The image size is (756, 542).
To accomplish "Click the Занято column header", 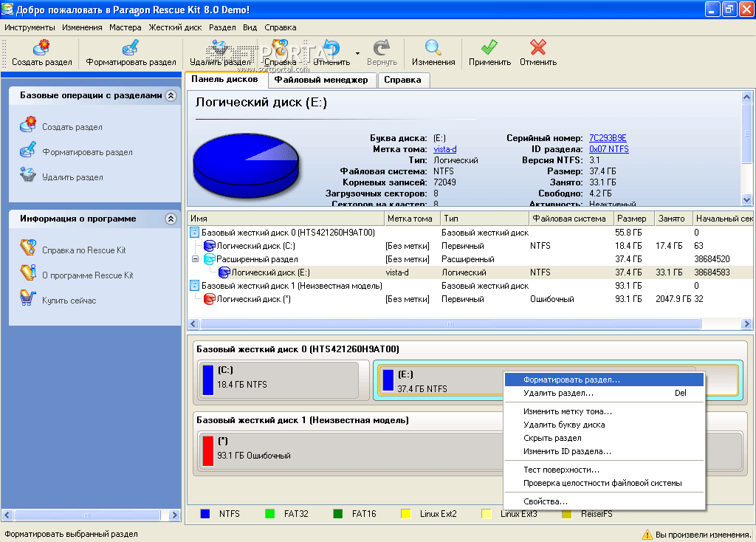I will coord(673,219).
